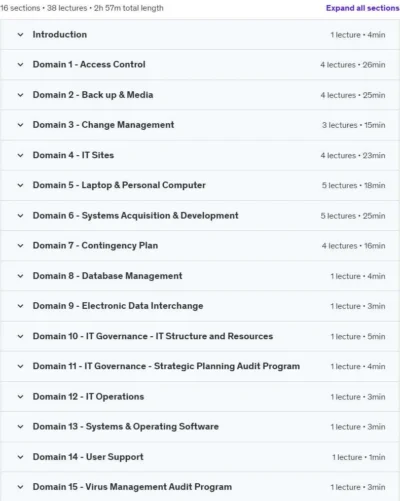
Task: Expand Domain 1 - Access Control chevron
Action: point(20,64)
